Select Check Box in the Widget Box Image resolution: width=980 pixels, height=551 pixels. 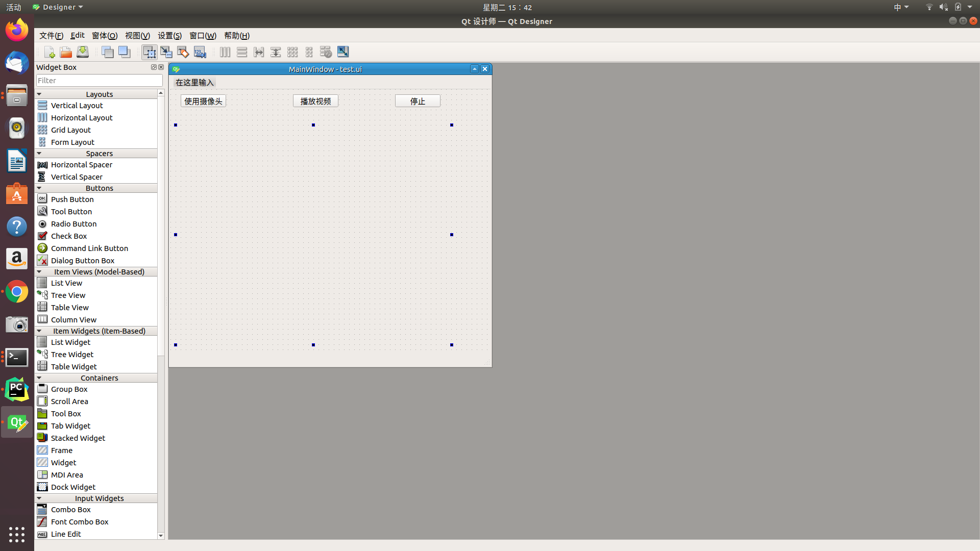[x=68, y=236]
